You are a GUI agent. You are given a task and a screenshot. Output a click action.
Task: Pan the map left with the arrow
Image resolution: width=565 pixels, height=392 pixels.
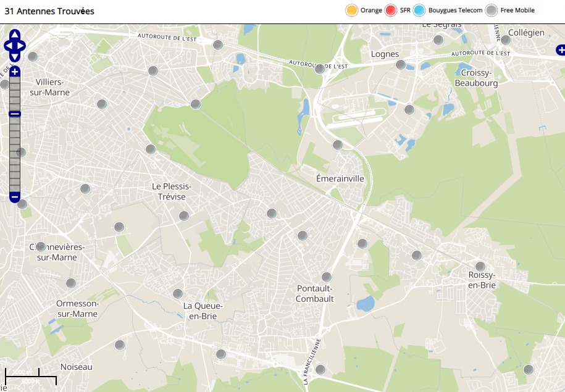click(7, 46)
